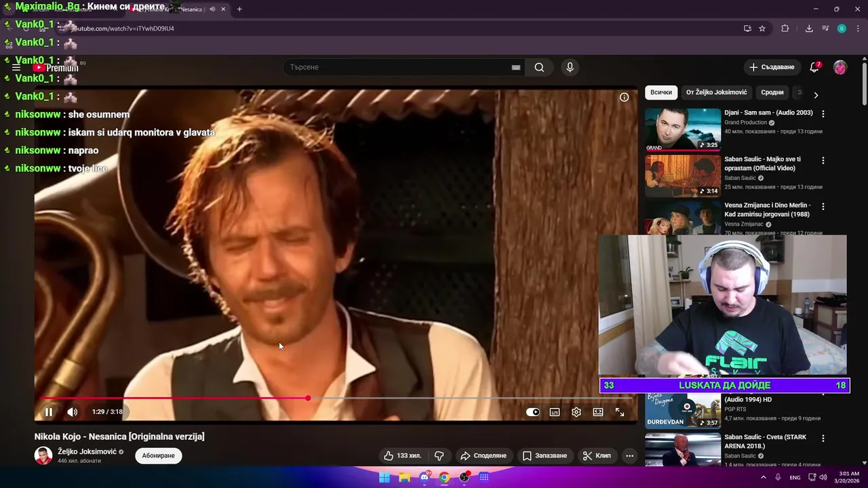
Task: Expand hidden system tray icons
Action: tap(764, 477)
